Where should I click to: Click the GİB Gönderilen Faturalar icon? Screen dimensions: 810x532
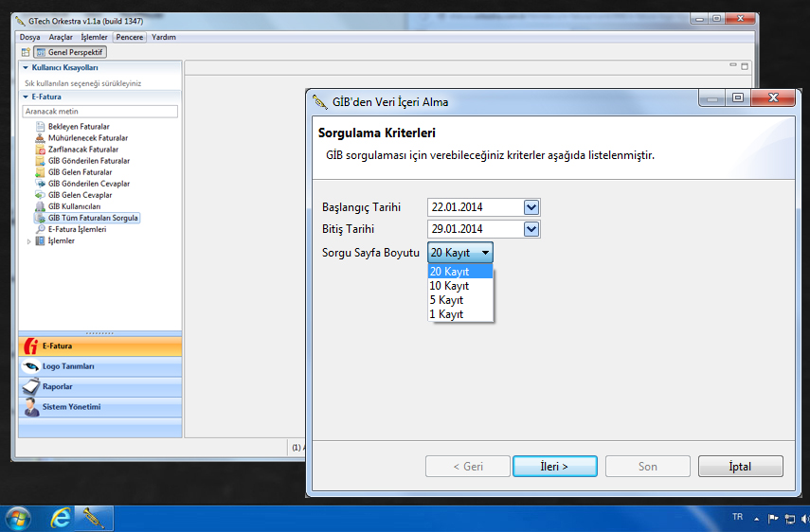[40, 161]
